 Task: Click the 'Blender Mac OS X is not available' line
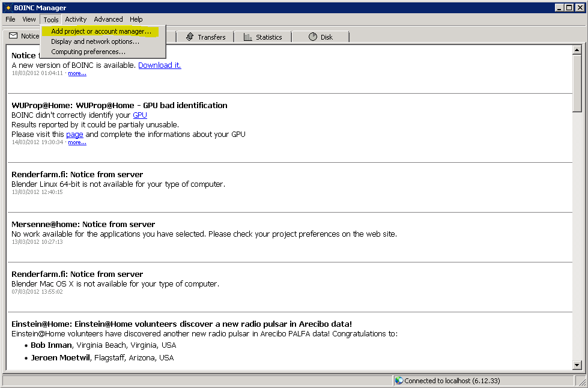[115, 283]
